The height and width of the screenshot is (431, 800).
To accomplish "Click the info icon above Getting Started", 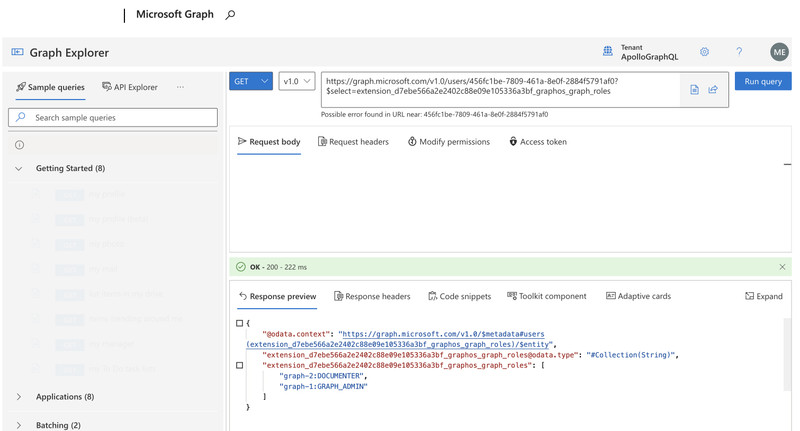I will [19, 145].
